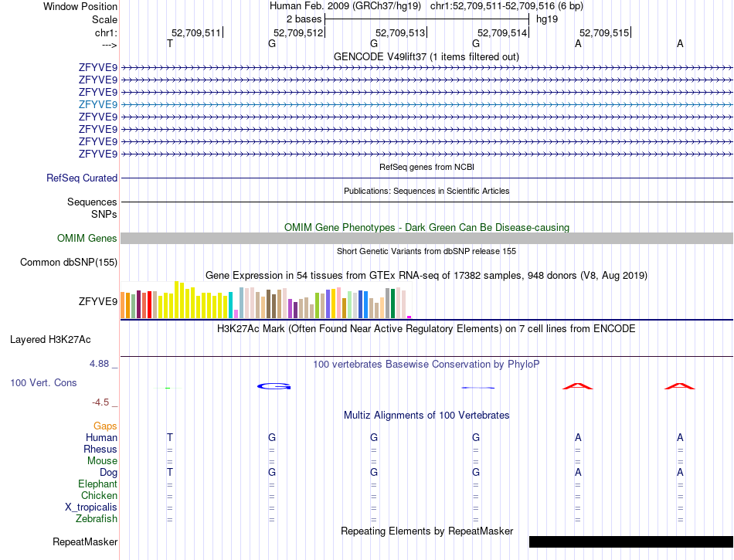
Task: Click 'RefSeq genes from NCBI' title
Action: click(x=427, y=167)
